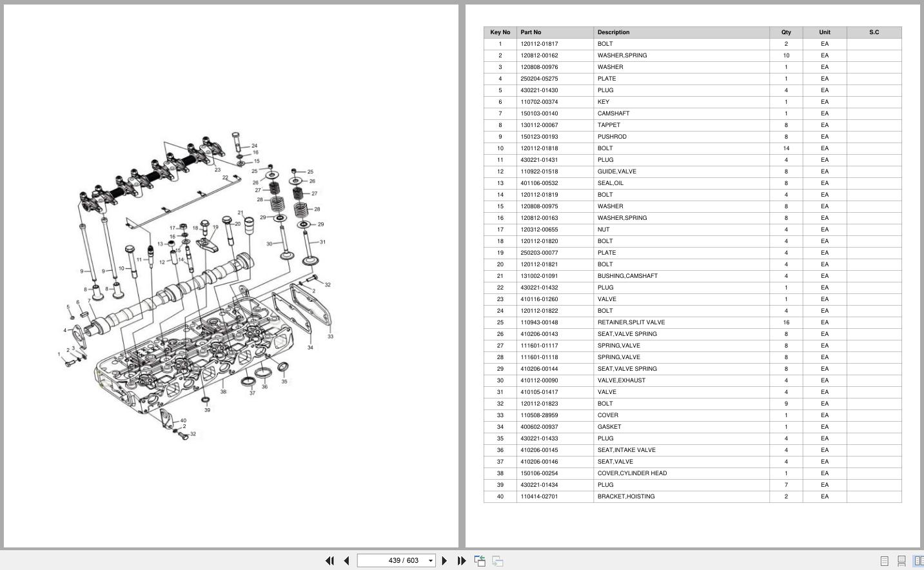Go to the next page

point(444,561)
